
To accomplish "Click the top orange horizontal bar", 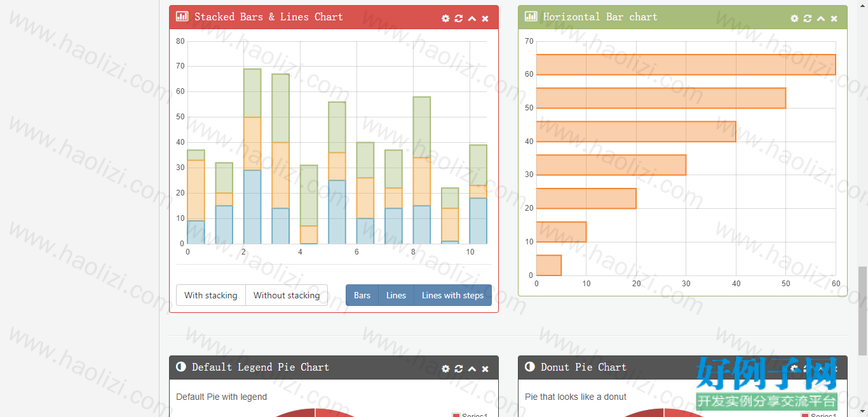I will [686, 65].
